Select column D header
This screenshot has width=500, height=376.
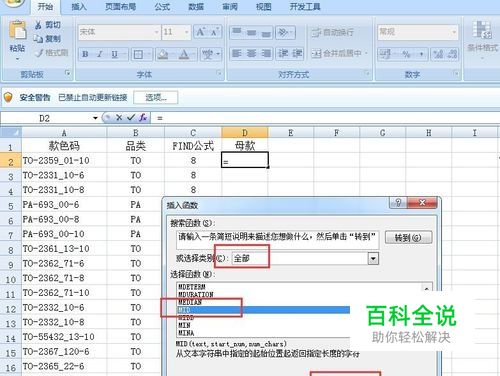(x=245, y=133)
